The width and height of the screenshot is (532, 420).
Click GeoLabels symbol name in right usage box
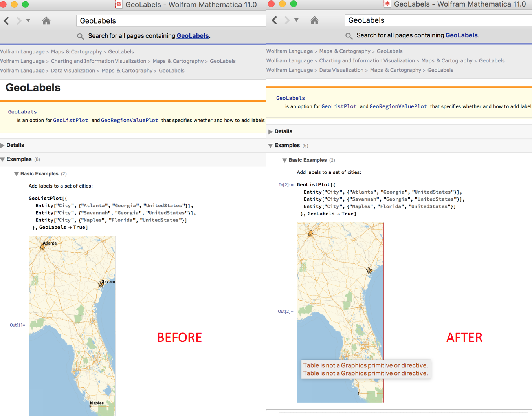[290, 98]
